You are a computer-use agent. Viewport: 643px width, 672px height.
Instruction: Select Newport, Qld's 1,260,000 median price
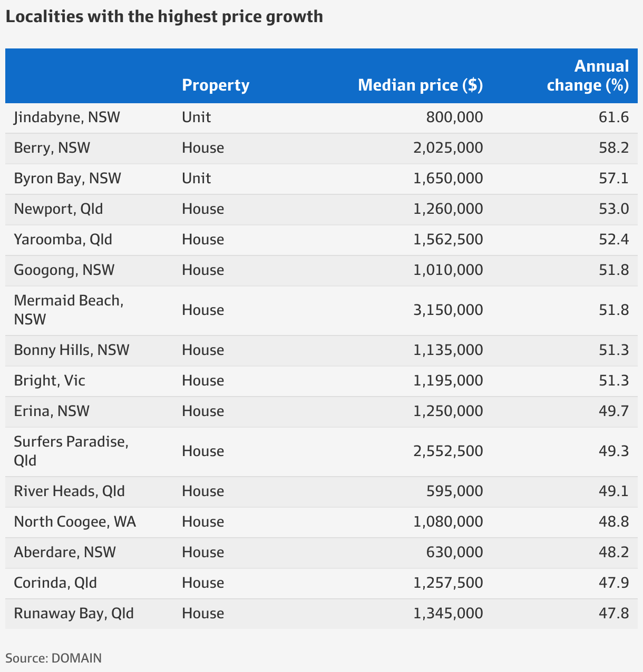click(448, 209)
